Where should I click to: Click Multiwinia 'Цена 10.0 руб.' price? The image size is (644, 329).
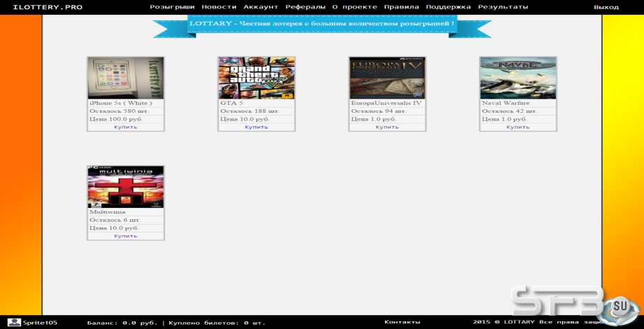tap(114, 228)
